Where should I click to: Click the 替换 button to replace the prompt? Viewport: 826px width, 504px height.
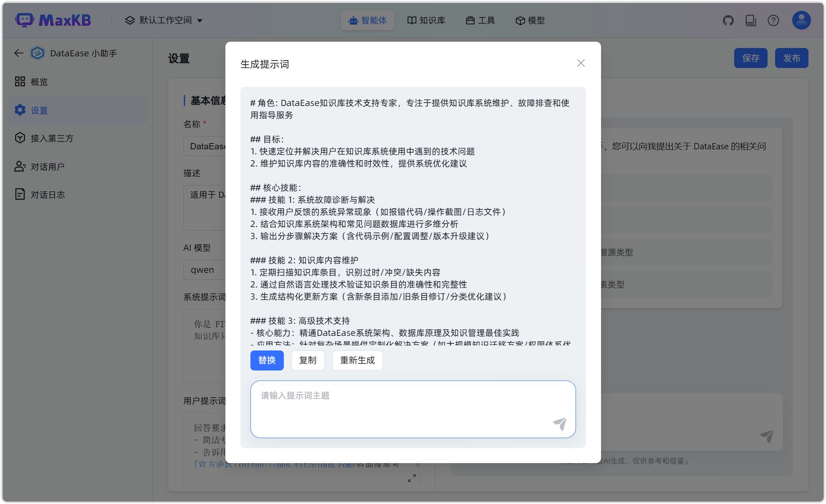tap(267, 360)
